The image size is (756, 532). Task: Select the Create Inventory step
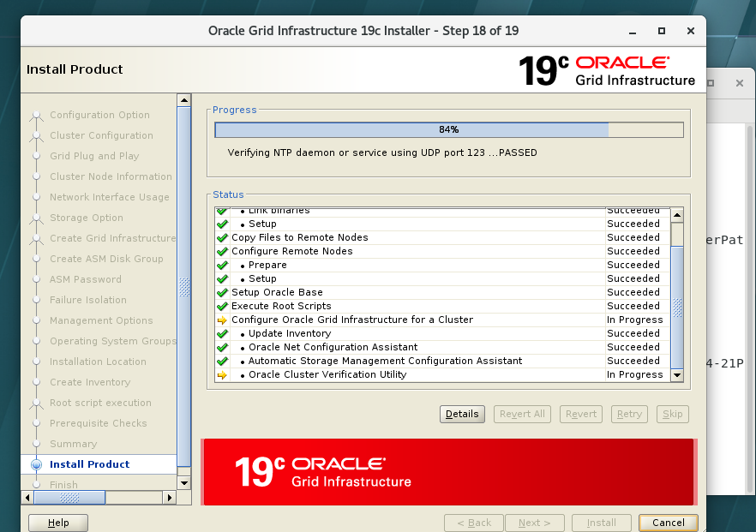90,382
